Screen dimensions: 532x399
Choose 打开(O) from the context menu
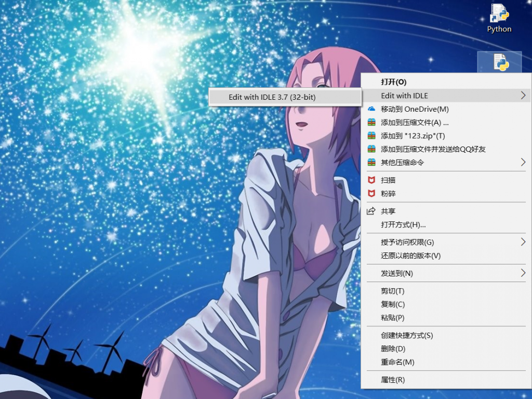(x=446, y=82)
